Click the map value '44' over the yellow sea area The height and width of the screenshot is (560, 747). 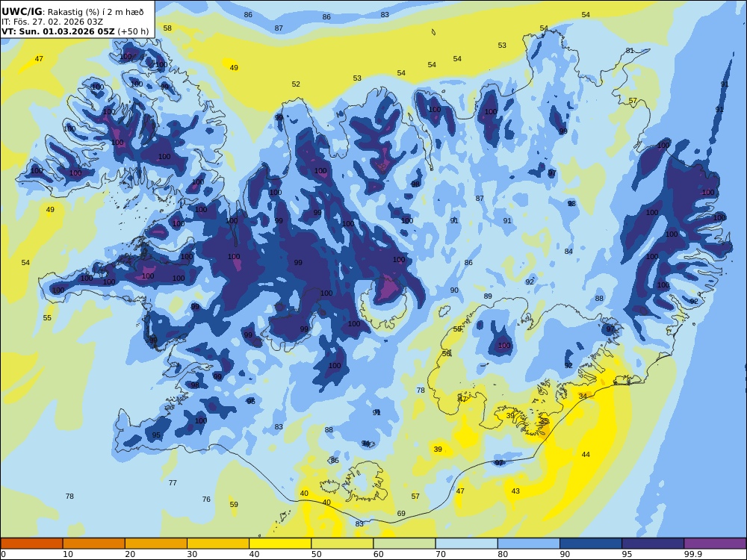[x=586, y=455]
